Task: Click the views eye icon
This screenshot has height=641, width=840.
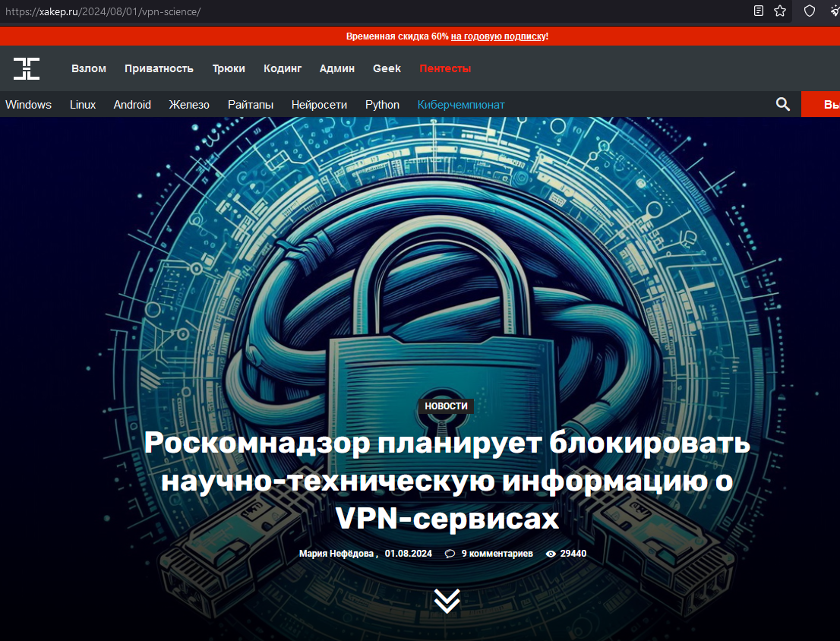Action: tap(551, 554)
